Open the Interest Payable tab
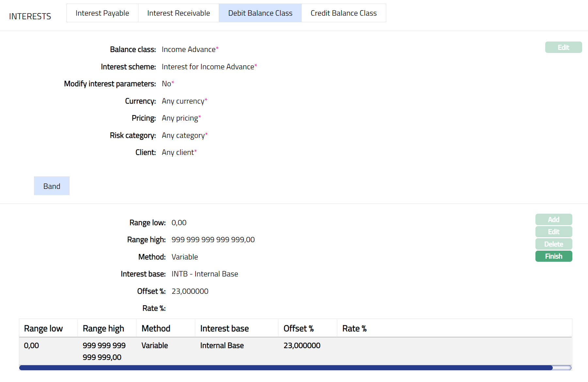The width and height of the screenshot is (588, 382). (102, 13)
